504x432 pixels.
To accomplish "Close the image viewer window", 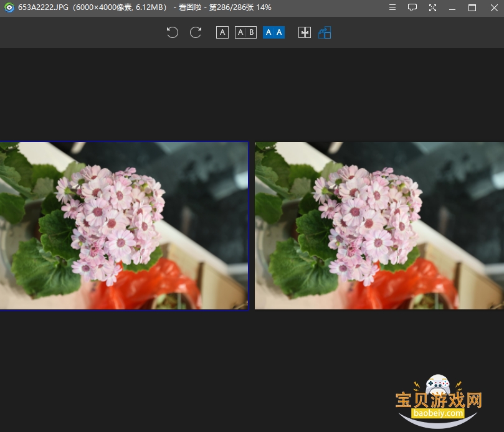I will [x=494, y=7].
